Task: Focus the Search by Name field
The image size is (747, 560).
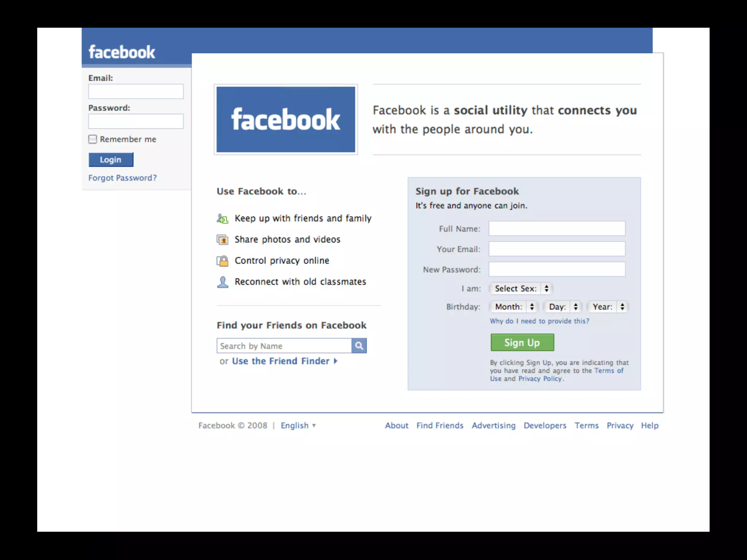Action: coord(284,346)
